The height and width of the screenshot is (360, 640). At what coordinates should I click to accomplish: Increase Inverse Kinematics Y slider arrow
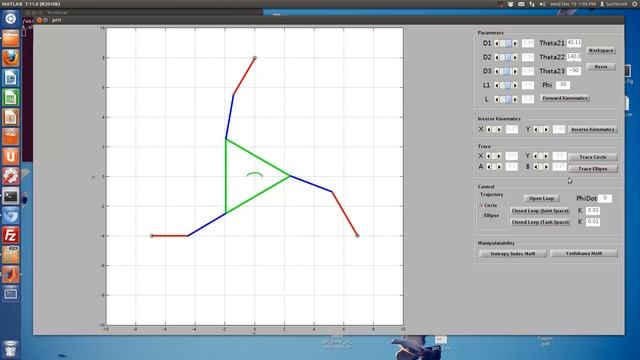click(546, 129)
